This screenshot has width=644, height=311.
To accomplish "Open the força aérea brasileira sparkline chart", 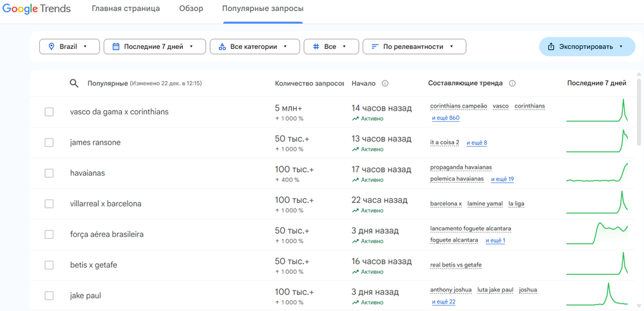I will click(x=597, y=233).
